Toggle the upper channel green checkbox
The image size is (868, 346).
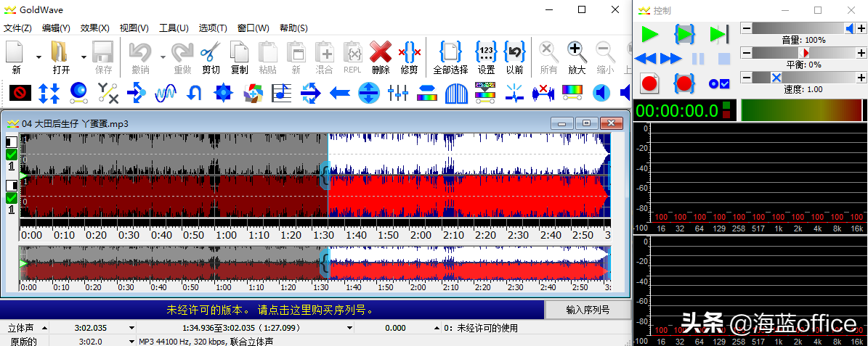coord(12,155)
